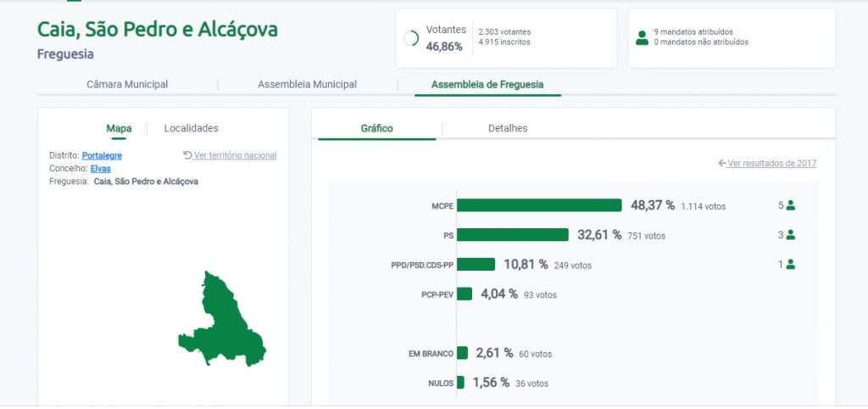The image size is (868, 409).
Task: Click the left arrow beside Ver resultados de 2017
Action: 721,163
